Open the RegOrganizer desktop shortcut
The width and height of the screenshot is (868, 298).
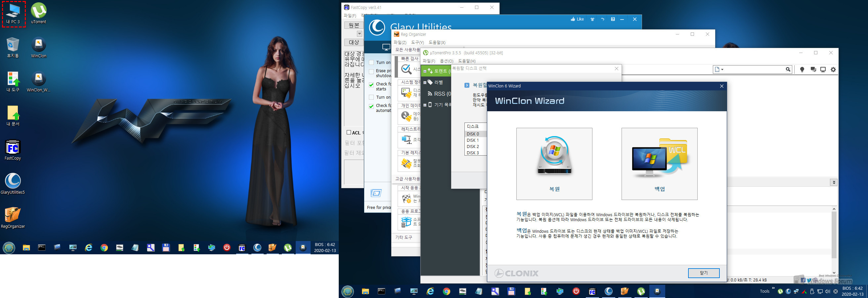click(13, 218)
